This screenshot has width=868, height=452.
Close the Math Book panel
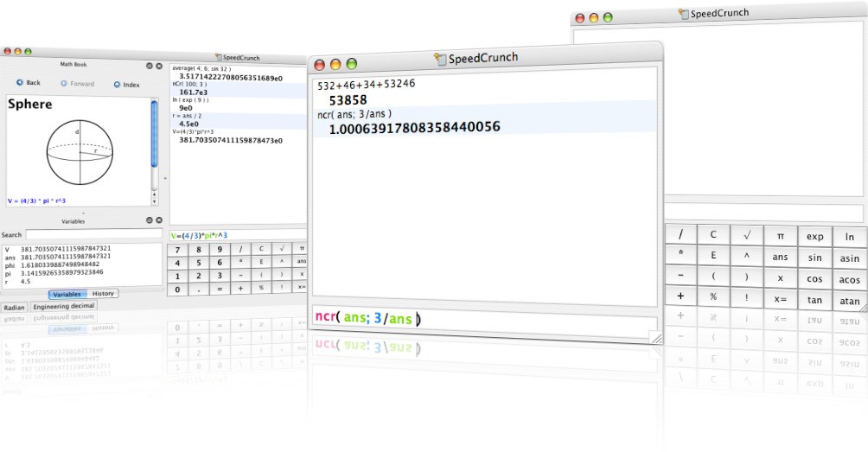[159, 65]
